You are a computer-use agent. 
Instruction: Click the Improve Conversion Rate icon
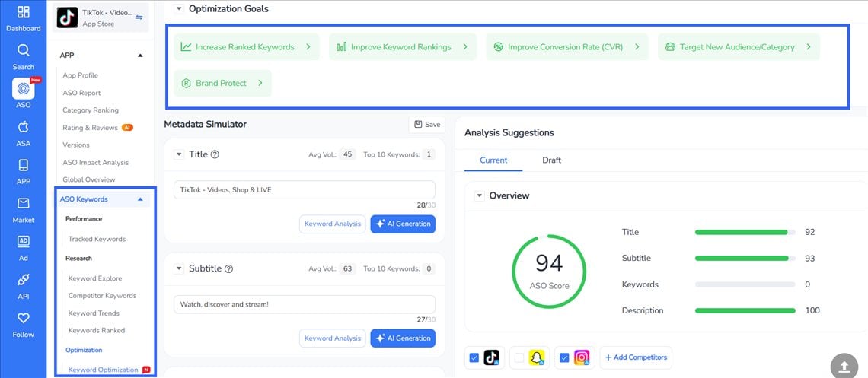pyautogui.click(x=498, y=47)
